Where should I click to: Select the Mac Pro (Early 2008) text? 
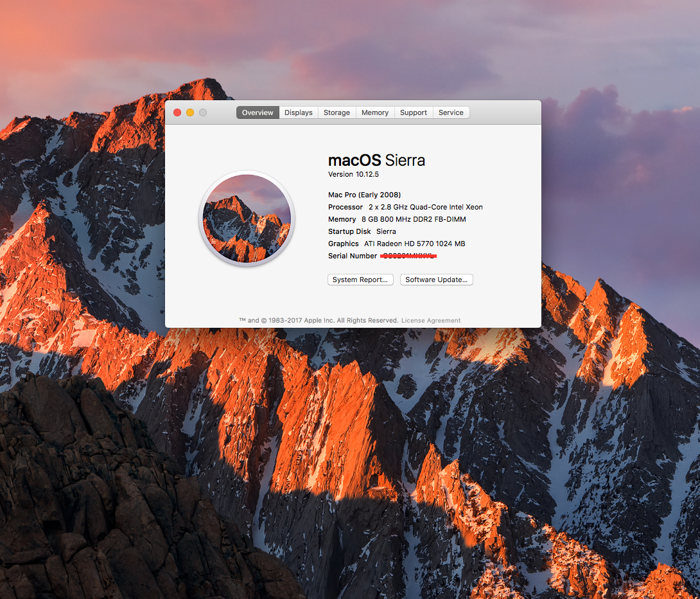[364, 195]
